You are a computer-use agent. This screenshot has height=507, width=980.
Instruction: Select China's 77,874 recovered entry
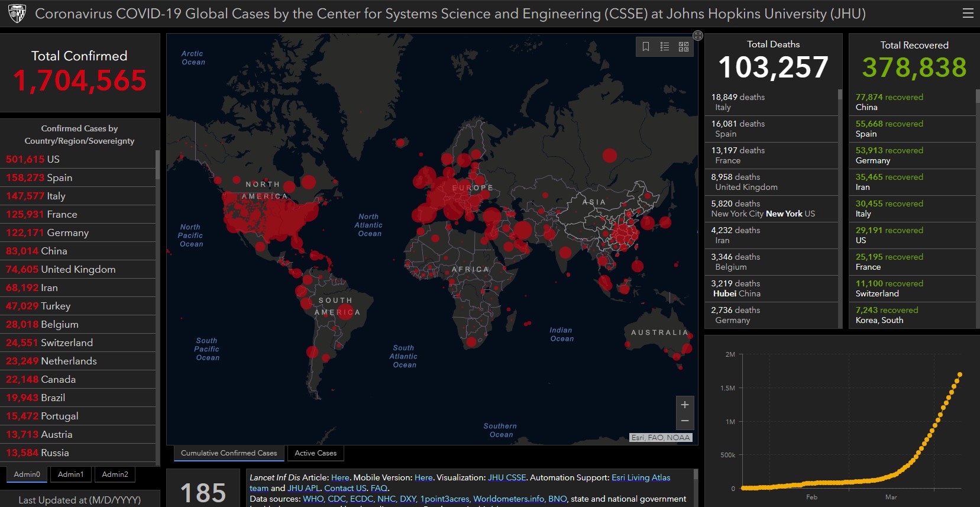(x=912, y=102)
